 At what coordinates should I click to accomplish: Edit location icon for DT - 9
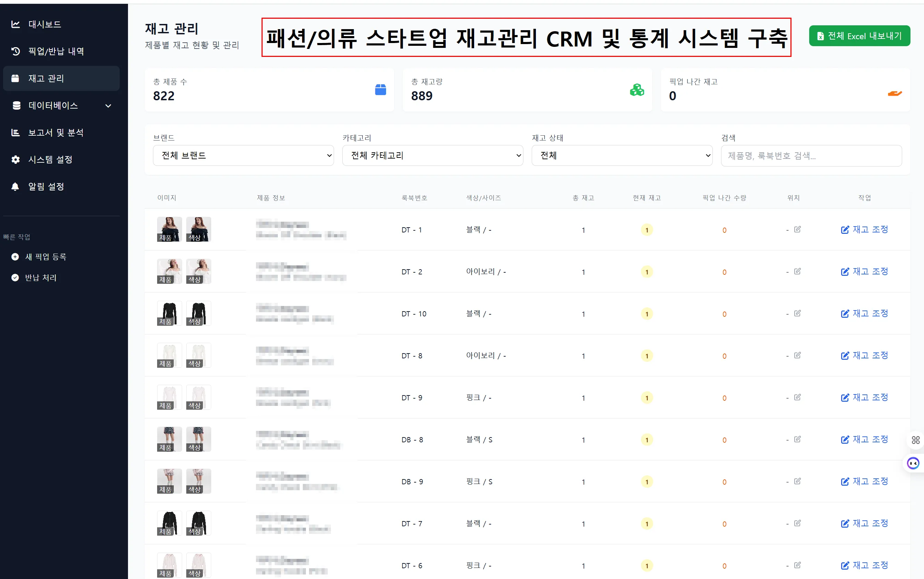coord(797,398)
